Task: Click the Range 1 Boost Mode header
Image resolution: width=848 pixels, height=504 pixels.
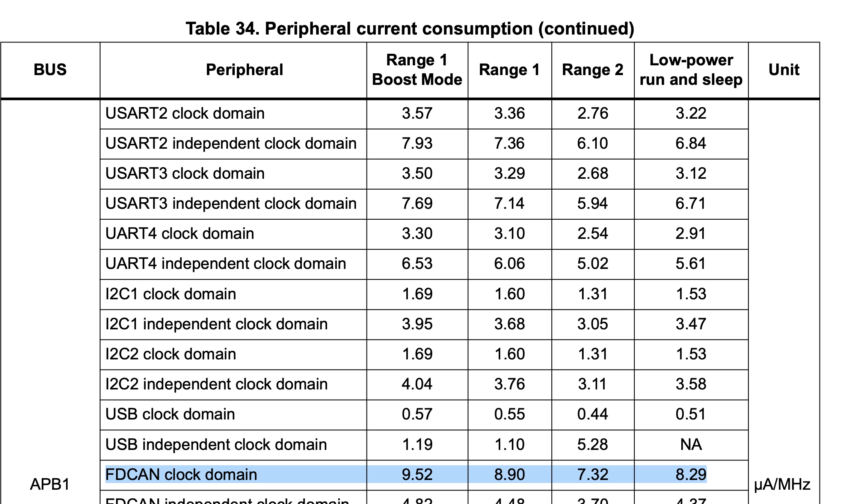Action: pyautogui.click(x=417, y=70)
